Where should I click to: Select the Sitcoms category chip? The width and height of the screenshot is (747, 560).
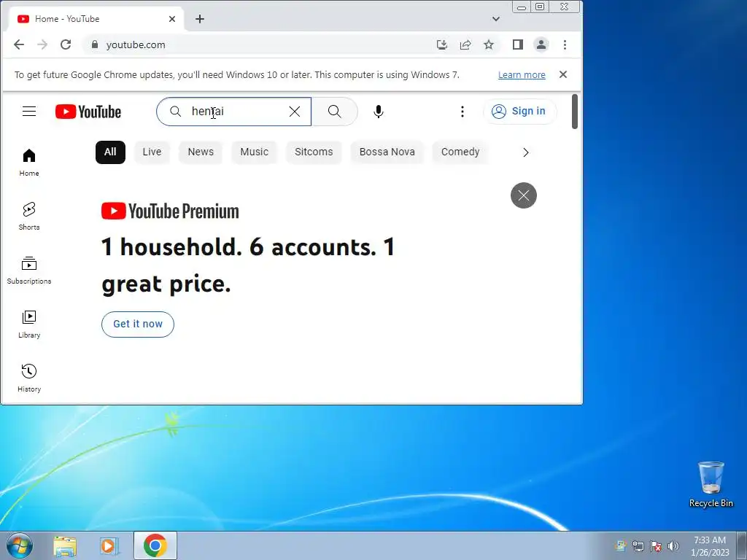pyautogui.click(x=314, y=152)
